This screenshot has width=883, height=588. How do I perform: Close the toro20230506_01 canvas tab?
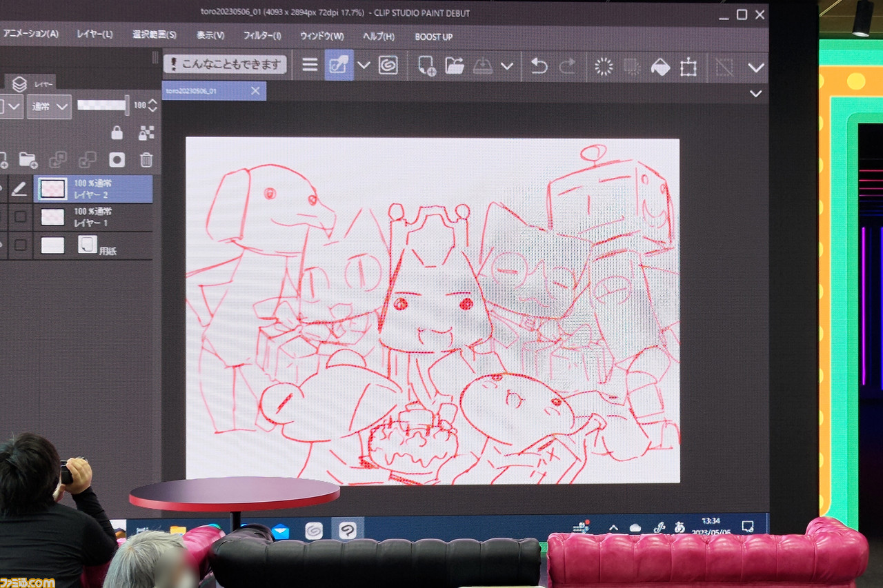point(255,91)
